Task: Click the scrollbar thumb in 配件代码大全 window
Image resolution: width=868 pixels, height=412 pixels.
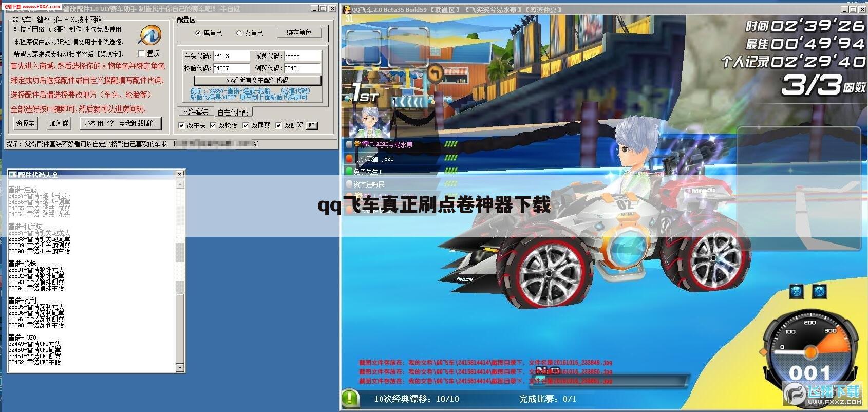Action: 180,328
